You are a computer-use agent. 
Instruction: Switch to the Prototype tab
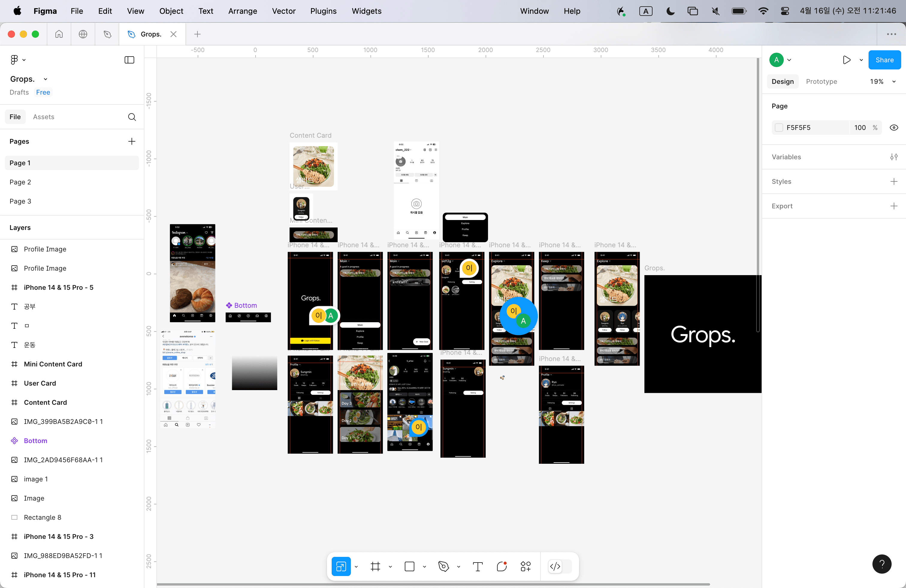click(x=821, y=81)
